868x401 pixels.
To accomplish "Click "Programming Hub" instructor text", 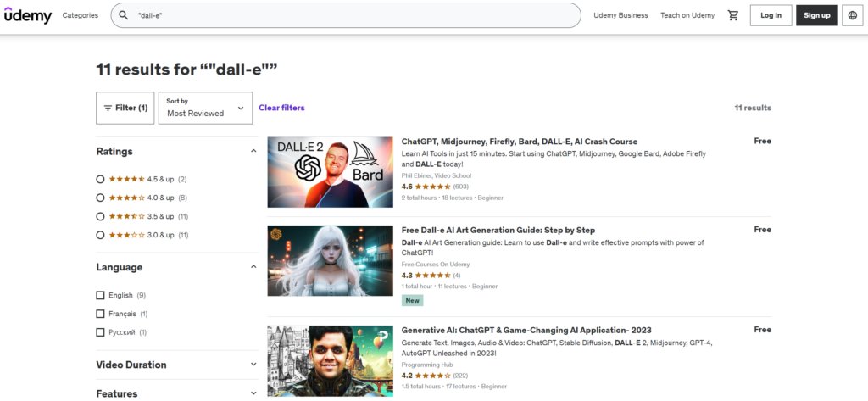I will (x=427, y=365).
